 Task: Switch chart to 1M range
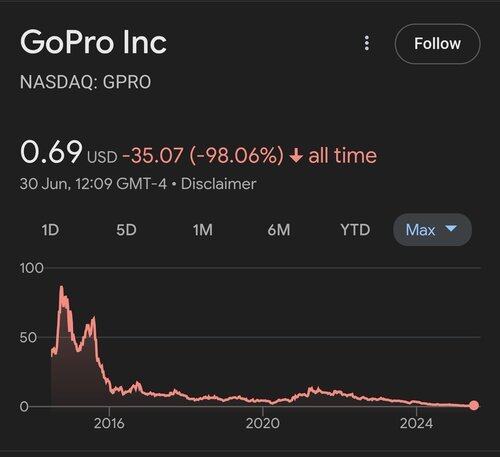[x=203, y=230]
